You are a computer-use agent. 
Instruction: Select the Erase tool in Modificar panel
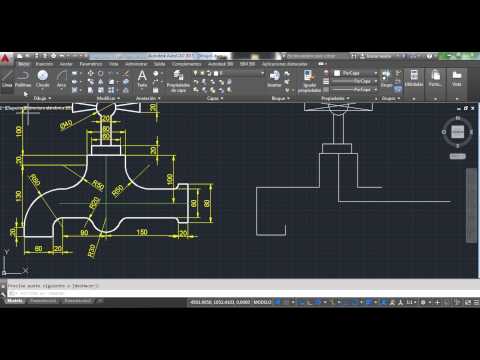[126, 73]
